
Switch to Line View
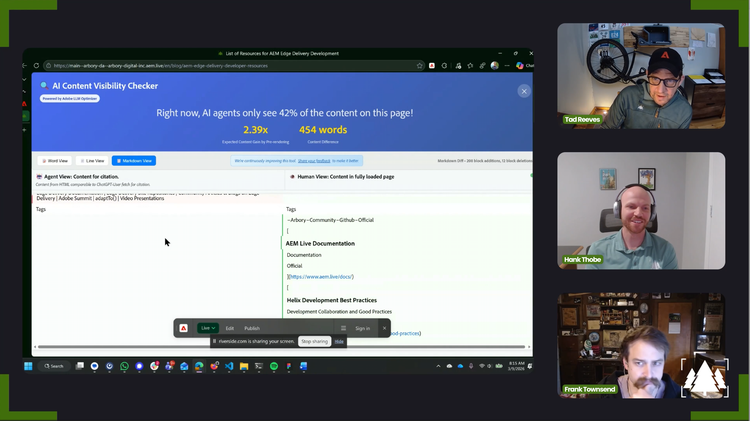coord(93,160)
